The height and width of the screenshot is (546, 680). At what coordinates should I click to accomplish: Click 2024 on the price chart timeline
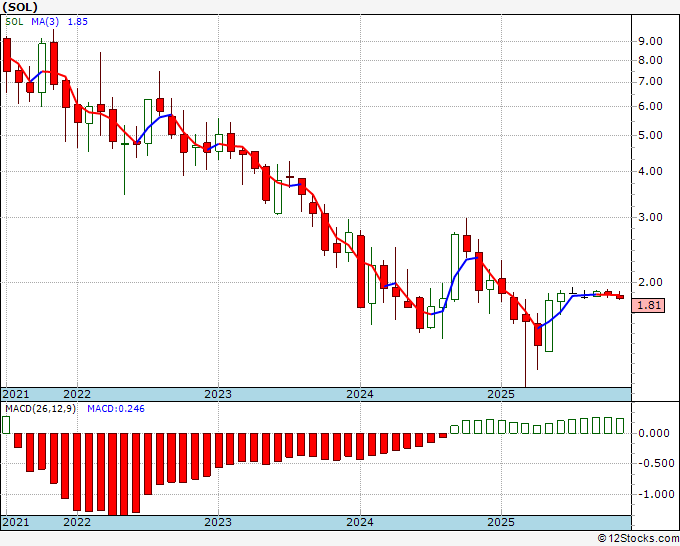(360, 394)
